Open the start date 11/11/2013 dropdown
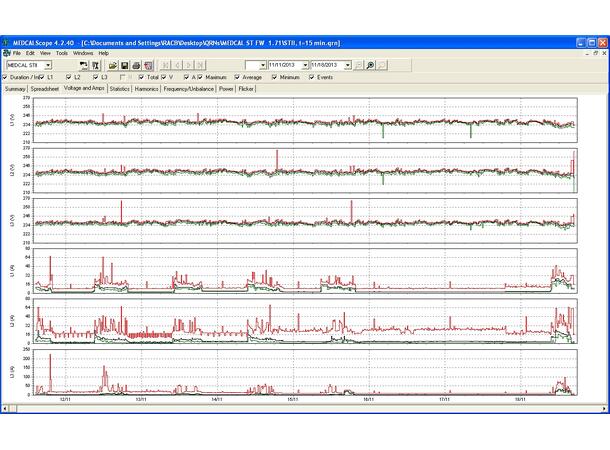The image size is (610, 450). point(305,65)
